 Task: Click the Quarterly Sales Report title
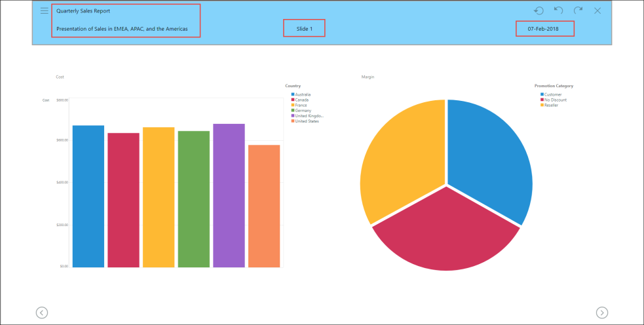[x=83, y=11]
